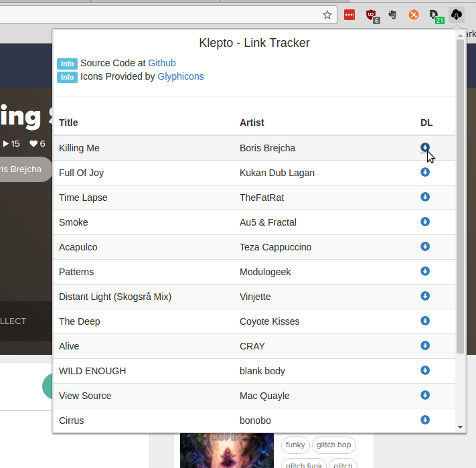Open the Github source code link

(162, 63)
